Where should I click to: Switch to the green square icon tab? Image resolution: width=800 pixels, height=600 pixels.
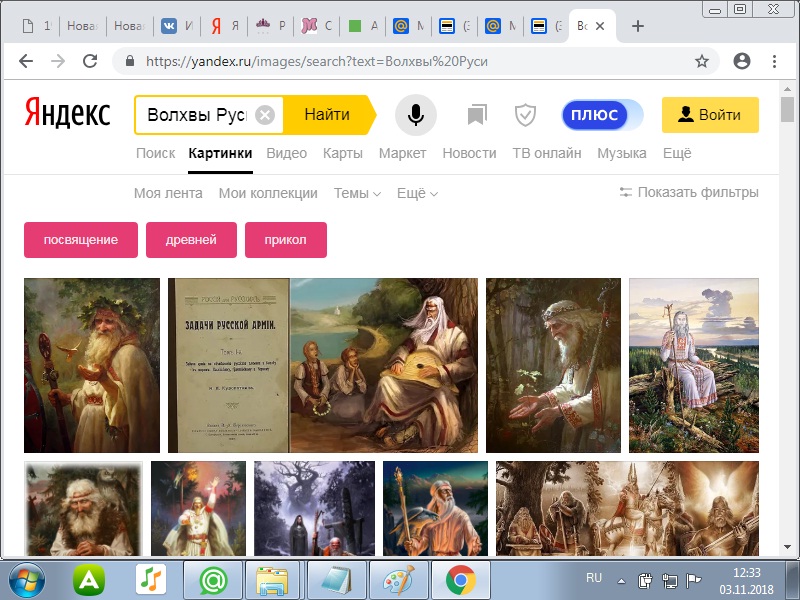click(x=363, y=26)
